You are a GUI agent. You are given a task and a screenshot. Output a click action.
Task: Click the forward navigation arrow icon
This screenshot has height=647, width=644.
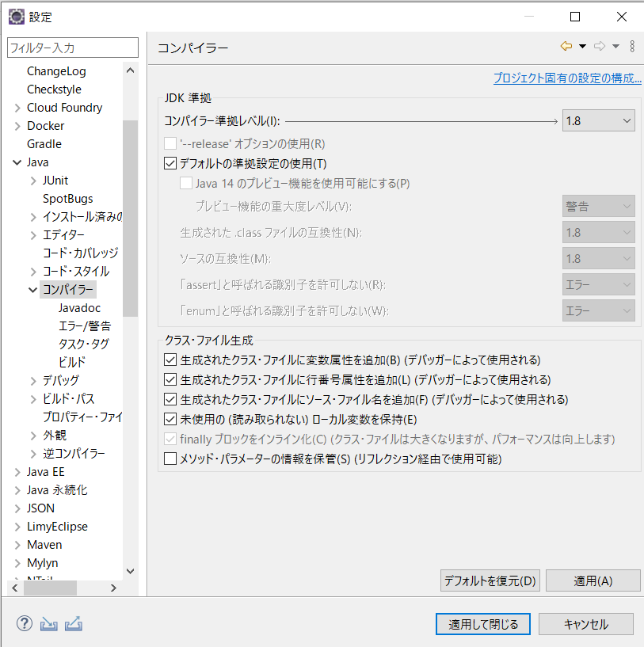coord(600,46)
